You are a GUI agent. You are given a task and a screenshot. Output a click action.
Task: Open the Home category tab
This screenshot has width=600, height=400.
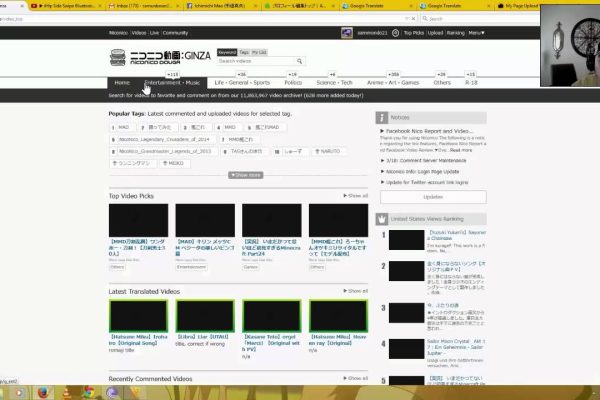(122, 83)
